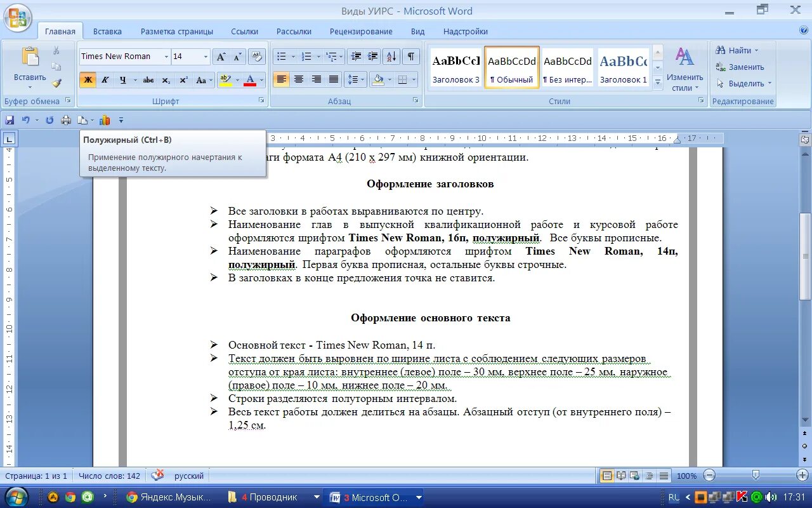
Task: Click the spell check status icon
Action: pos(157,475)
